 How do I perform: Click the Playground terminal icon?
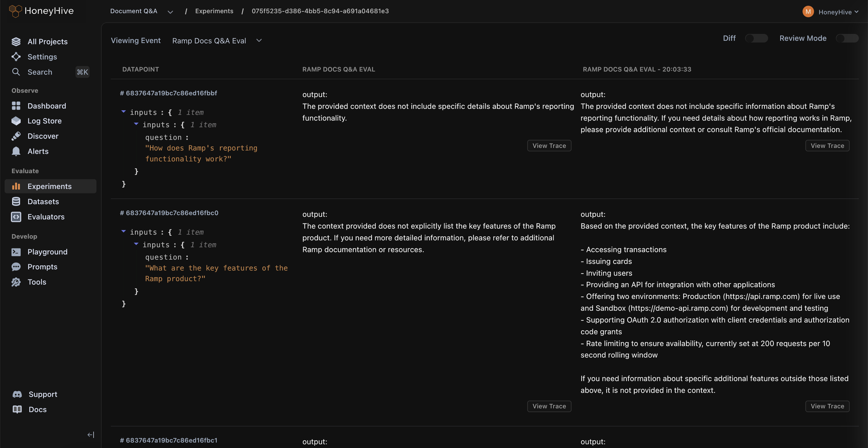tap(16, 252)
